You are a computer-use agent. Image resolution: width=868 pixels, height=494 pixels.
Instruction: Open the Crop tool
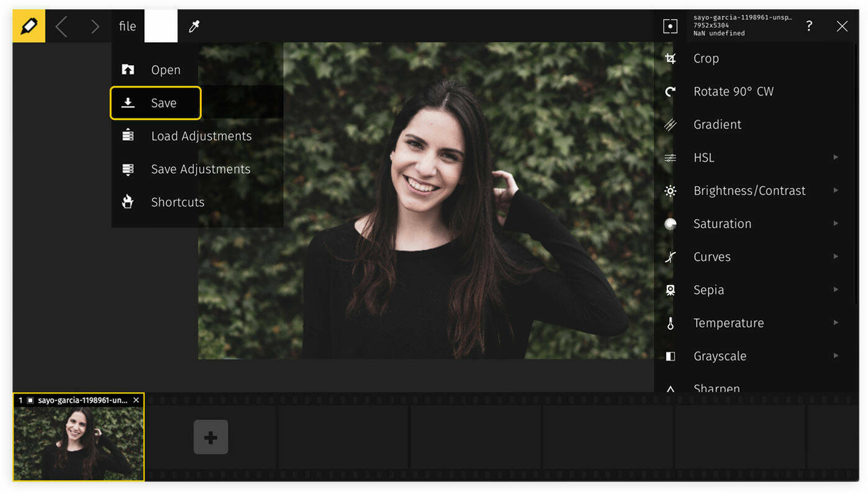coord(671,58)
